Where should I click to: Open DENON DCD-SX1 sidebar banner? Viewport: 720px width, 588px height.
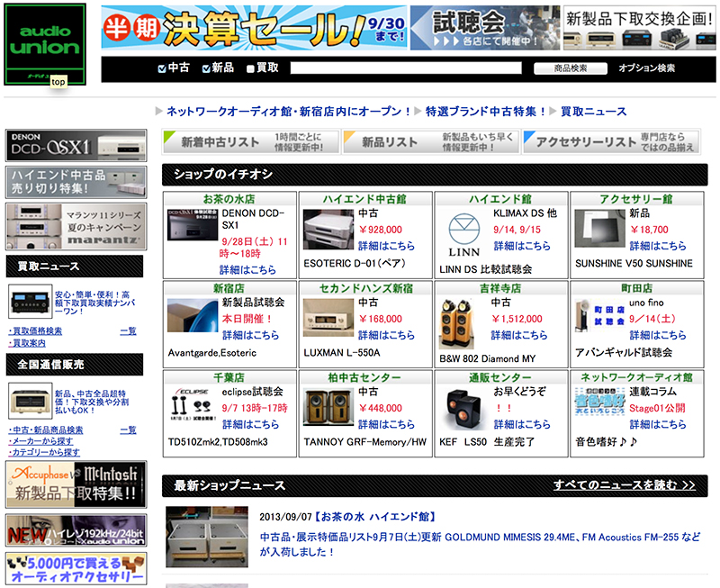click(x=76, y=146)
